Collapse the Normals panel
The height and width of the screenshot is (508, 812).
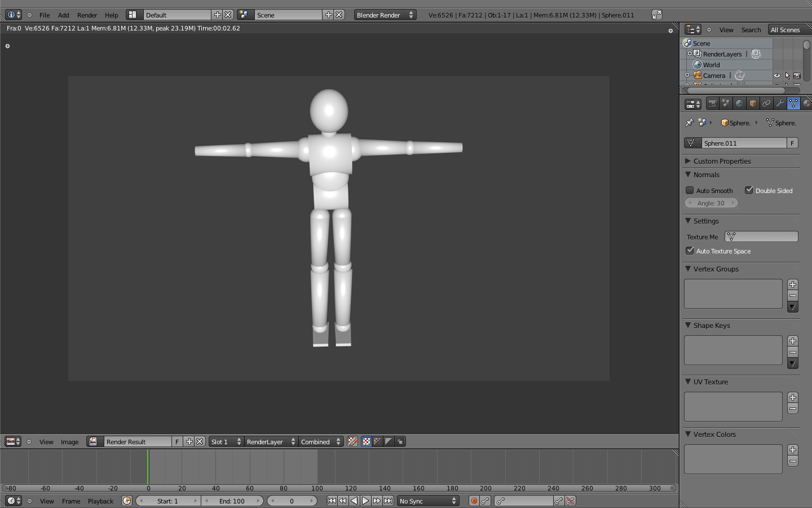pyautogui.click(x=687, y=174)
